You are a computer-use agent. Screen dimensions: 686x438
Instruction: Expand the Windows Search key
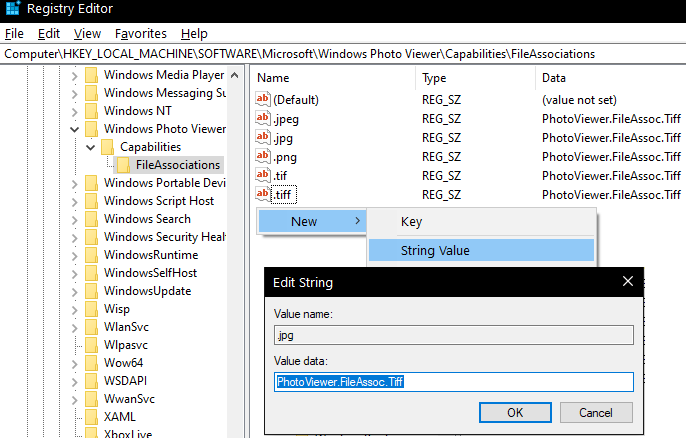[74, 219]
